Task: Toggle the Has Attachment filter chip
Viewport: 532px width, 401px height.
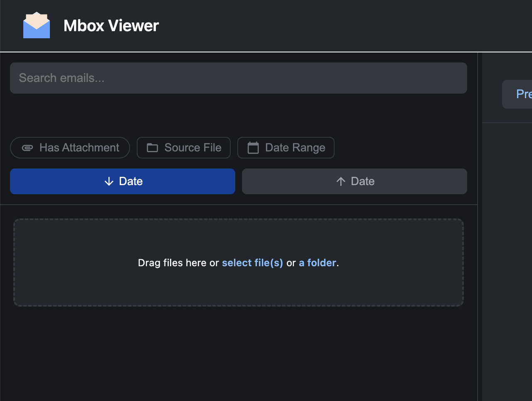Action: (x=70, y=148)
